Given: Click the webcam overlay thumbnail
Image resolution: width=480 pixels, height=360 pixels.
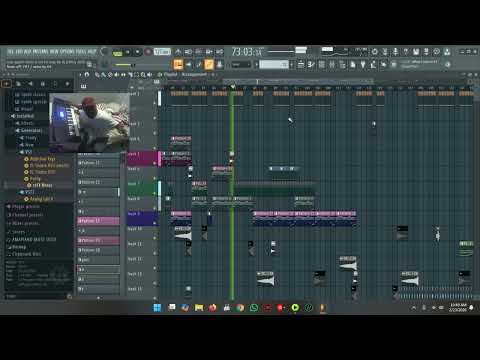Looking at the screenshot, I should [x=89, y=122].
